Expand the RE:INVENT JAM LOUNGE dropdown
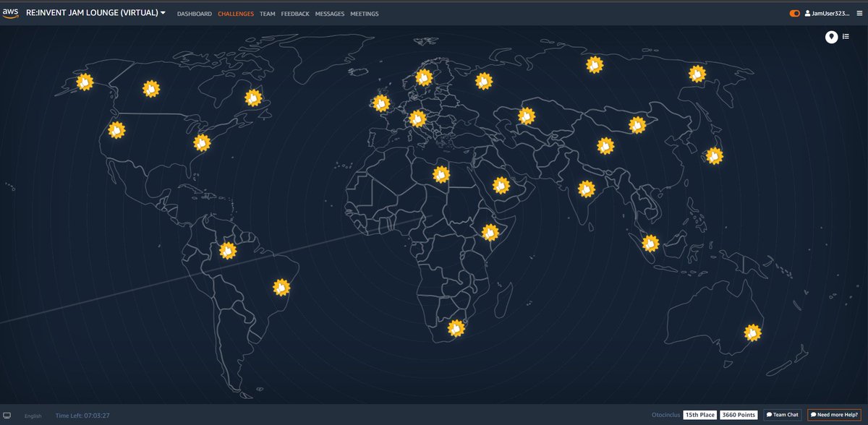The width and height of the screenshot is (868, 425). pyautogui.click(x=164, y=12)
